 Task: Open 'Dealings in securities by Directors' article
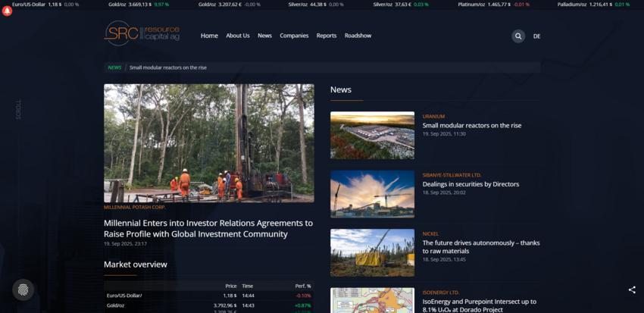tap(470, 184)
